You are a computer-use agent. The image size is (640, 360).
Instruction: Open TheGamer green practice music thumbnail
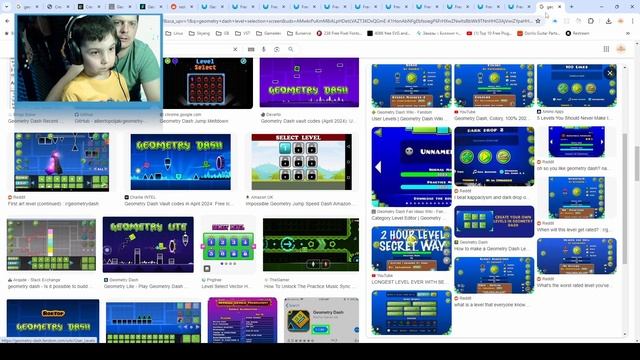click(x=311, y=245)
